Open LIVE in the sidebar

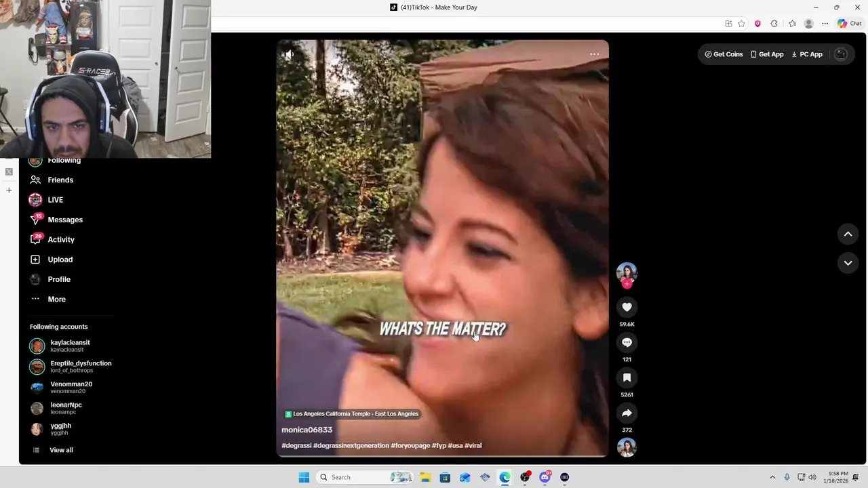tap(46, 200)
